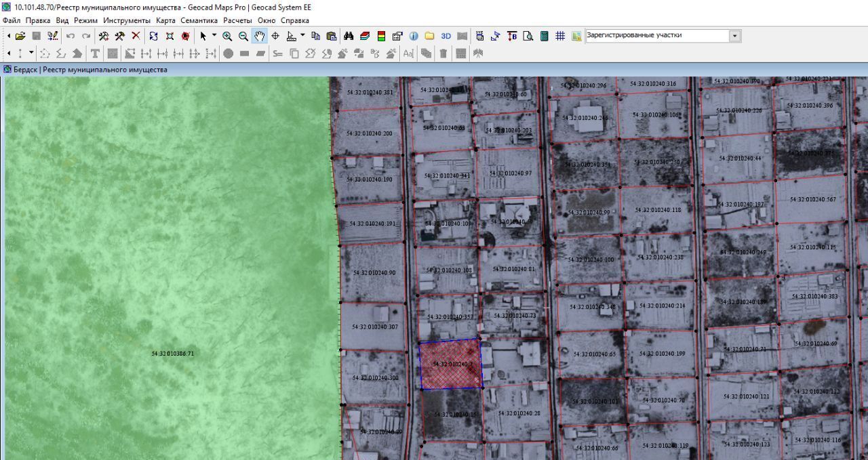This screenshot has height=460, width=868.
Task: Click the crosshair target icon
Action: coord(275,36)
